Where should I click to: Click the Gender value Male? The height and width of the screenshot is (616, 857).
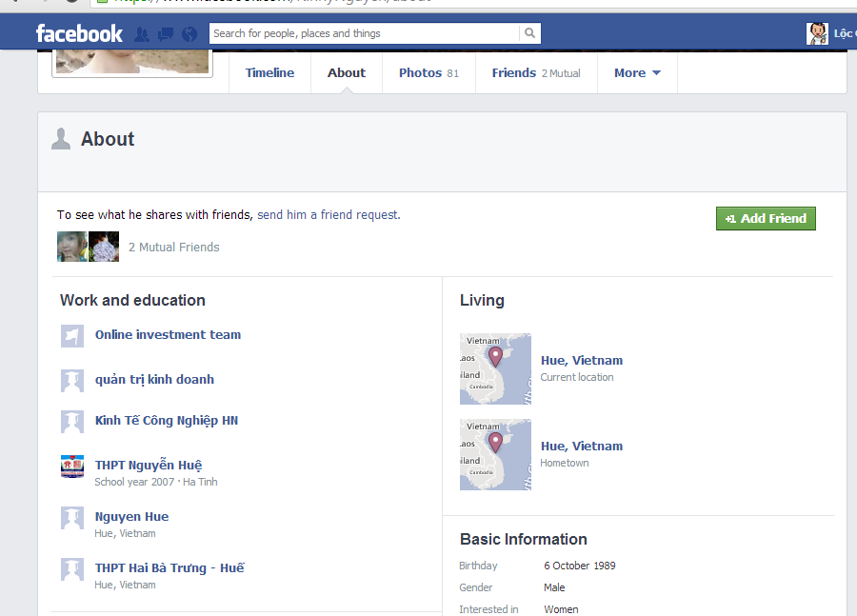coord(554,587)
